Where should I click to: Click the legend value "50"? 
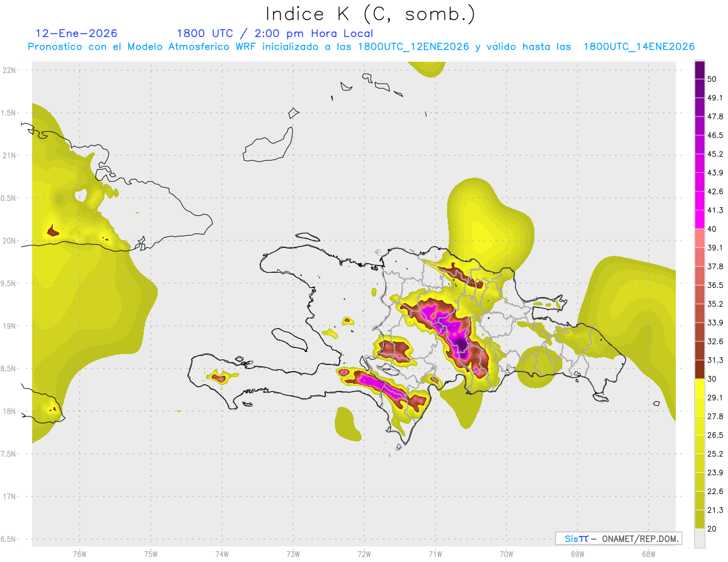713,79
